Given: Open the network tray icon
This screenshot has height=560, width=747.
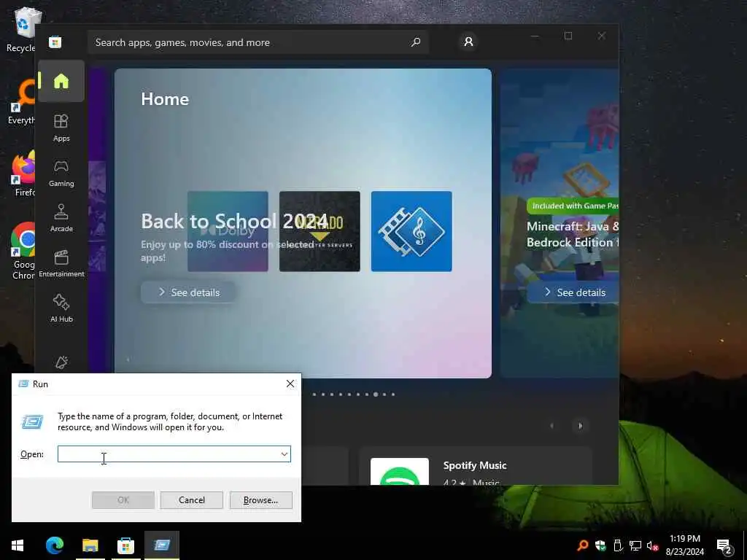Looking at the screenshot, I should coord(635,545).
